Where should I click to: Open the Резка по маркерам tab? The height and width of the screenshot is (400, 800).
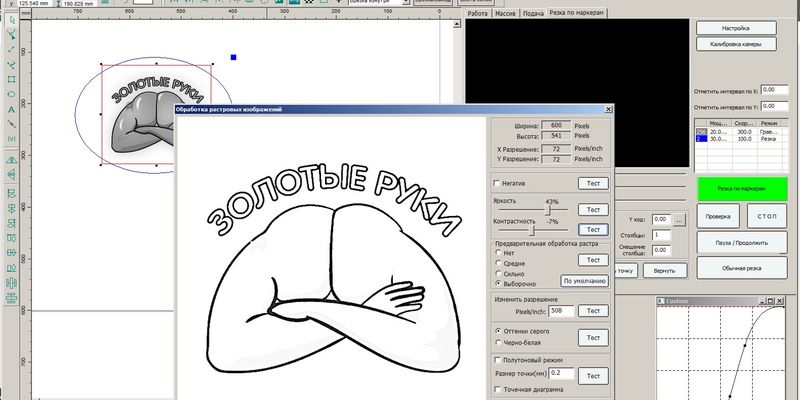click(x=577, y=13)
